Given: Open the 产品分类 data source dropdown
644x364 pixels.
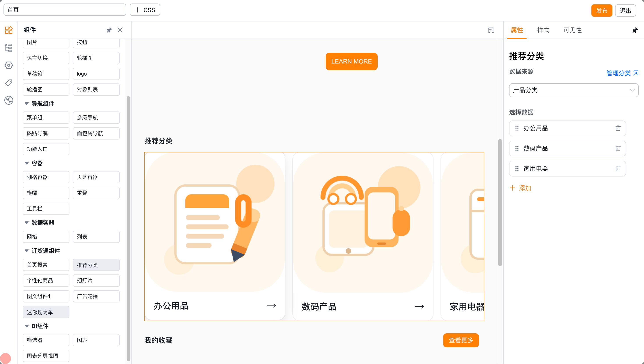Looking at the screenshot, I should click(x=574, y=90).
